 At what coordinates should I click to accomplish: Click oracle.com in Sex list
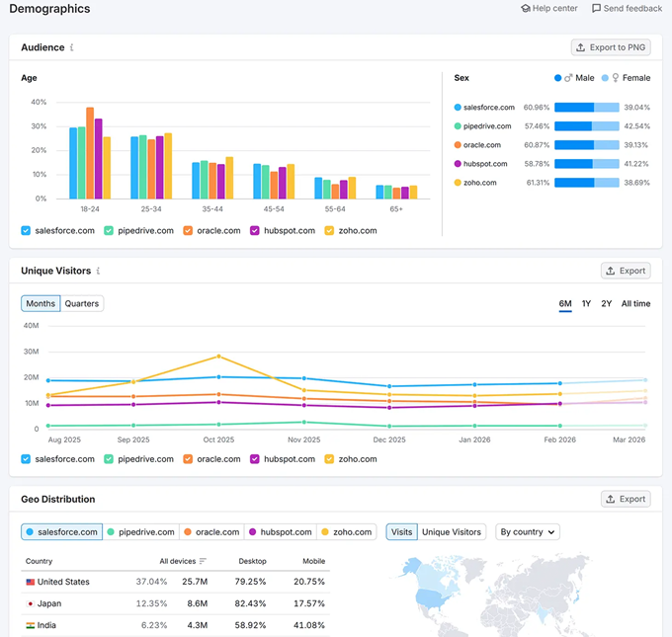481,145
